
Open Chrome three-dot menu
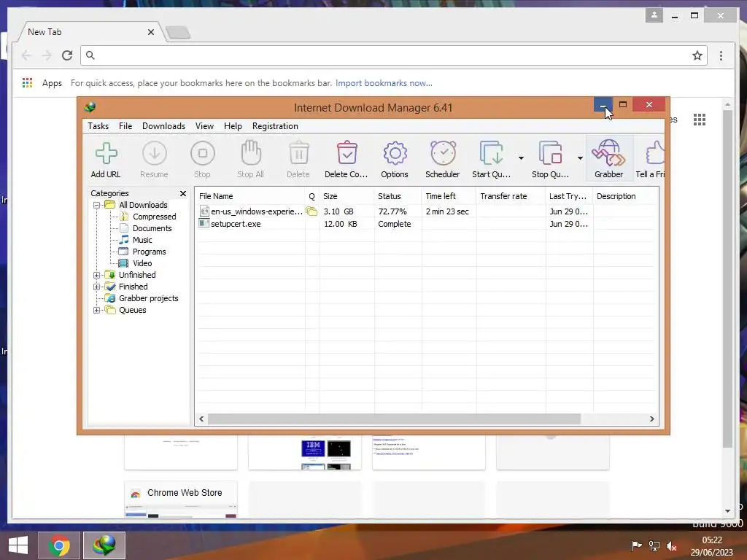[721, 55]
